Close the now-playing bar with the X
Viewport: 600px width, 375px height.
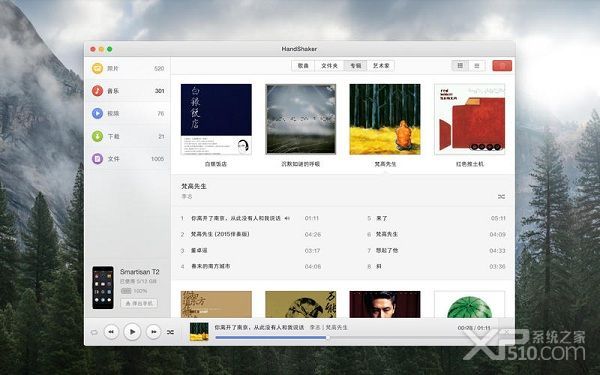[507, 332]
